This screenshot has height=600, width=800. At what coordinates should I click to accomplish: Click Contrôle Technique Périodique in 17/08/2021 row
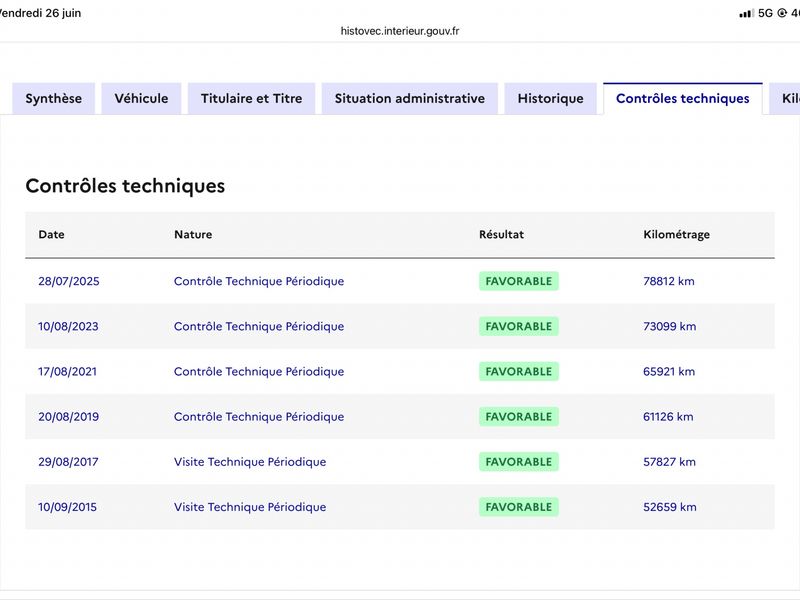pyautogui.click(x=259, y=371)
